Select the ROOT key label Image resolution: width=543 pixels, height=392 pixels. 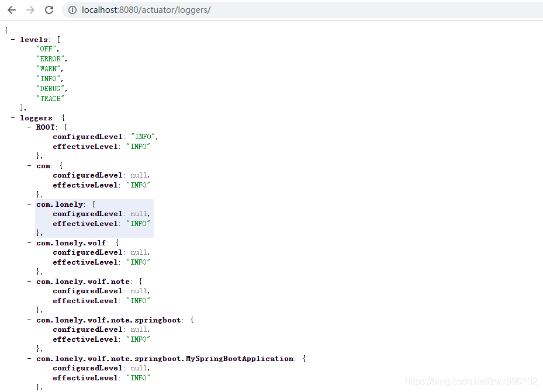click(46, 127)
